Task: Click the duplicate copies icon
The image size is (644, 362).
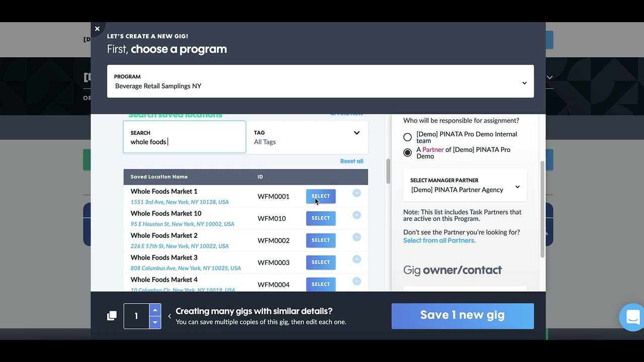Action: [112, 316]
